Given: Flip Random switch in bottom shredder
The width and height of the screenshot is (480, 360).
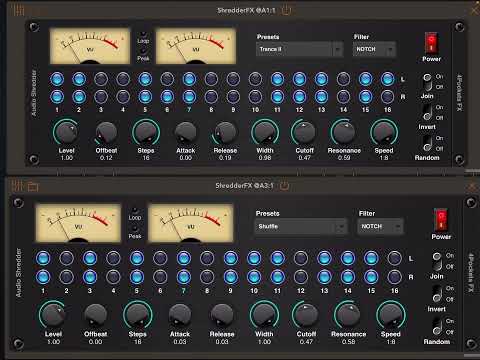Looking at the screenshot, I should [x=437, y=326].
